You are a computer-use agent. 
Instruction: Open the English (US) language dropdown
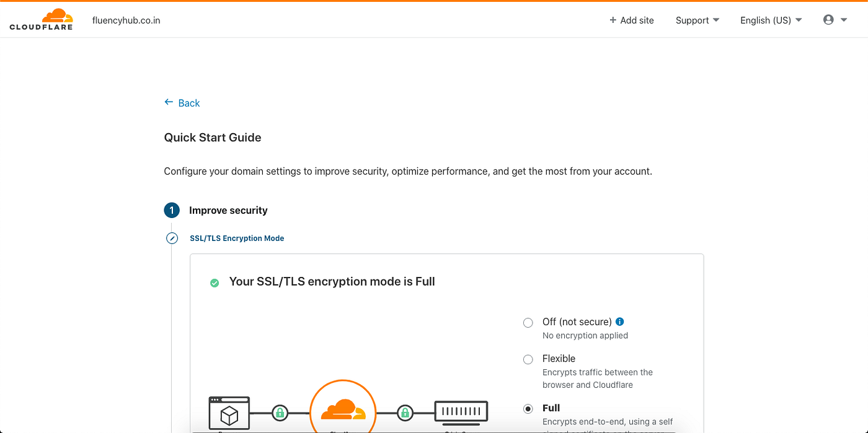[770, 20]
